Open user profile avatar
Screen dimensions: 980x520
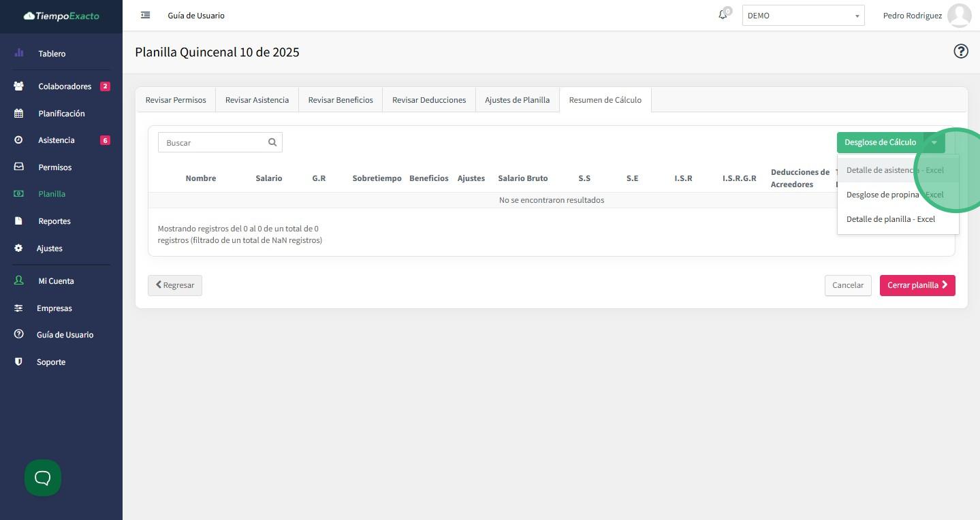pyautogui.click(x=959, y=15)
